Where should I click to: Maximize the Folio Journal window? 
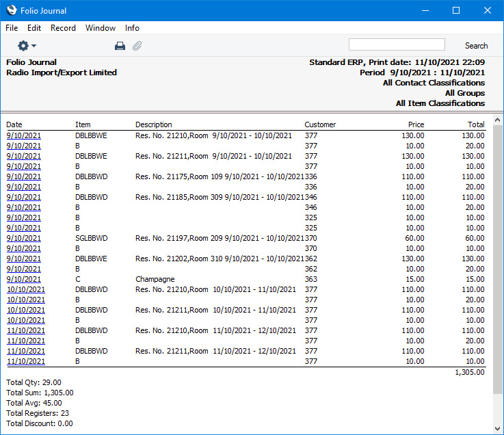coord(455,11)
